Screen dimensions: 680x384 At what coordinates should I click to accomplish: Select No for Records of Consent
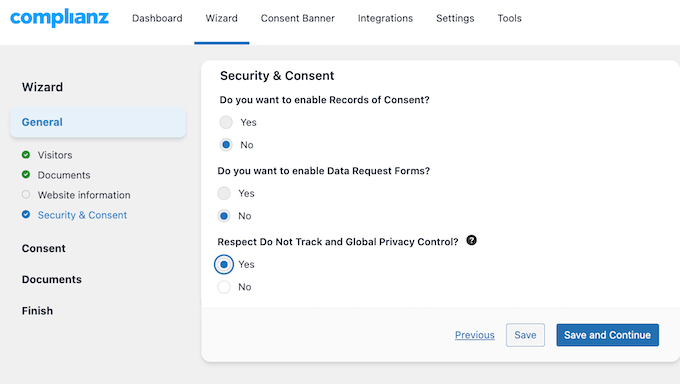[x=226, y=145]
